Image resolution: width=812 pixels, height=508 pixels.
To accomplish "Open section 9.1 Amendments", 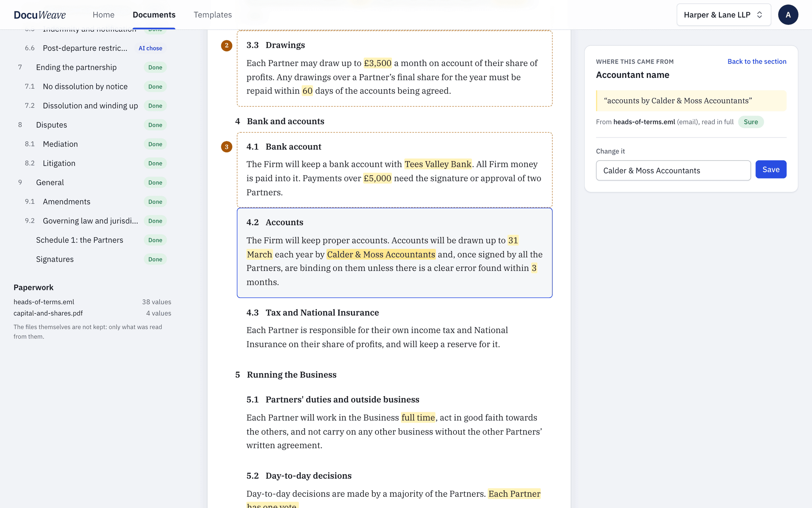I will (x=92, y=202).
